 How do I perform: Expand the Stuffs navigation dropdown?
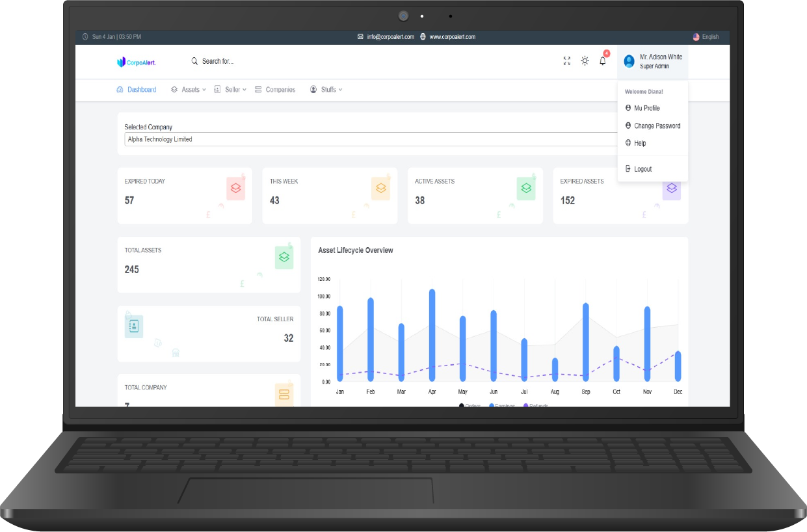click(326, 90)
